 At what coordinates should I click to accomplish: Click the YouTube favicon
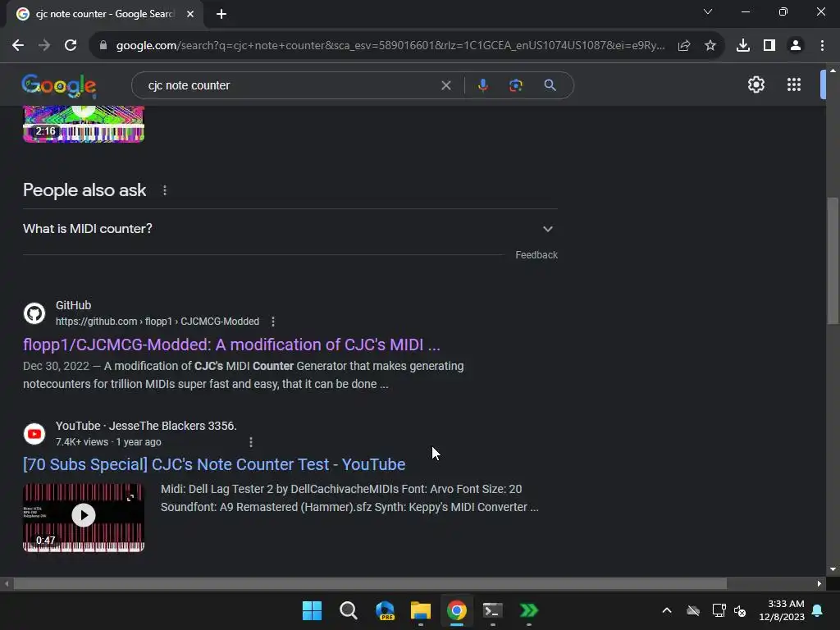tap(34, 434)
